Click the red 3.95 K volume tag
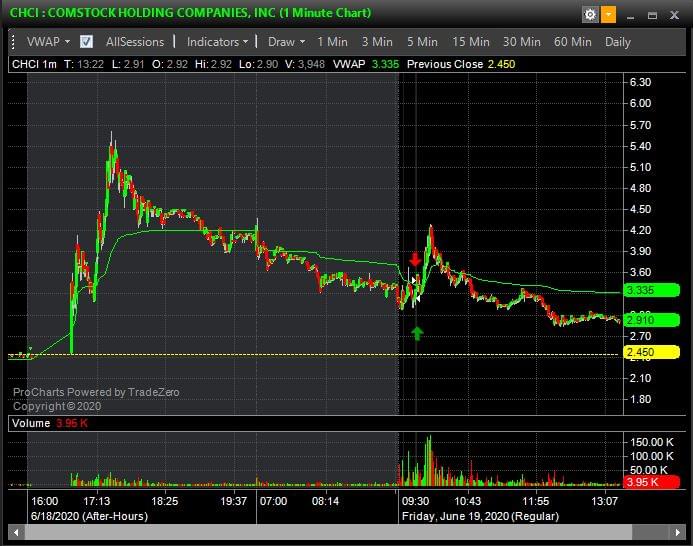Image resolution: width=693 pixels, height=546 pixels. [651, 482]
